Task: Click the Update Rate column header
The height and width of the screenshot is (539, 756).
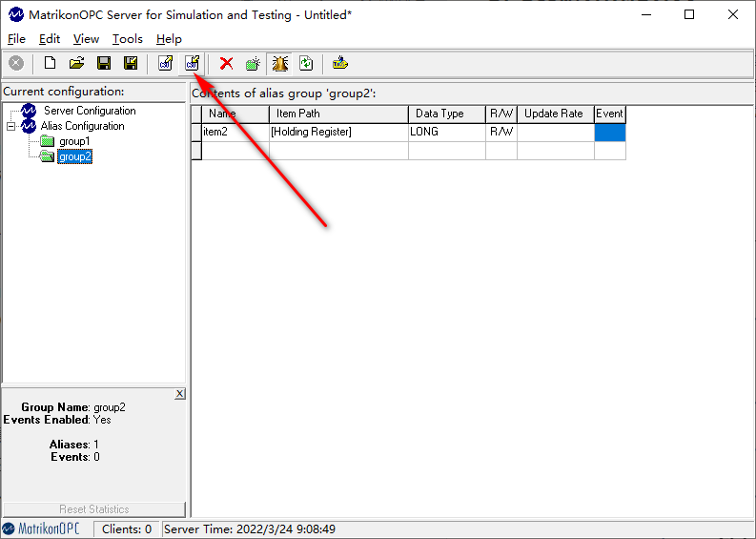Action: [556, 114]
